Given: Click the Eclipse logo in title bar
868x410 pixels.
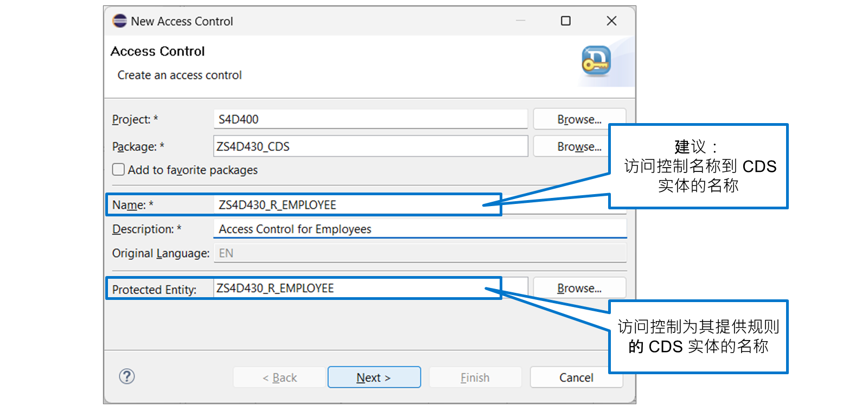Looking at the screenshot, I should click(x=119, y=21).
